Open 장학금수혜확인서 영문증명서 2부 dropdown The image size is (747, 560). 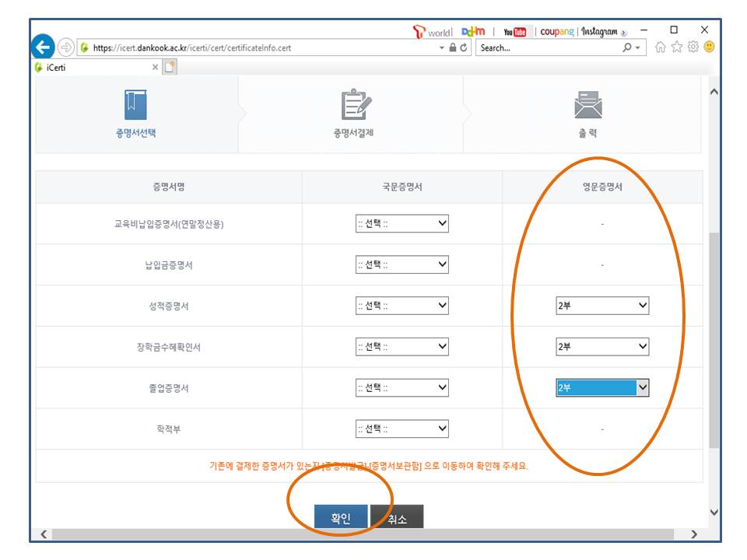click(602, 347)
